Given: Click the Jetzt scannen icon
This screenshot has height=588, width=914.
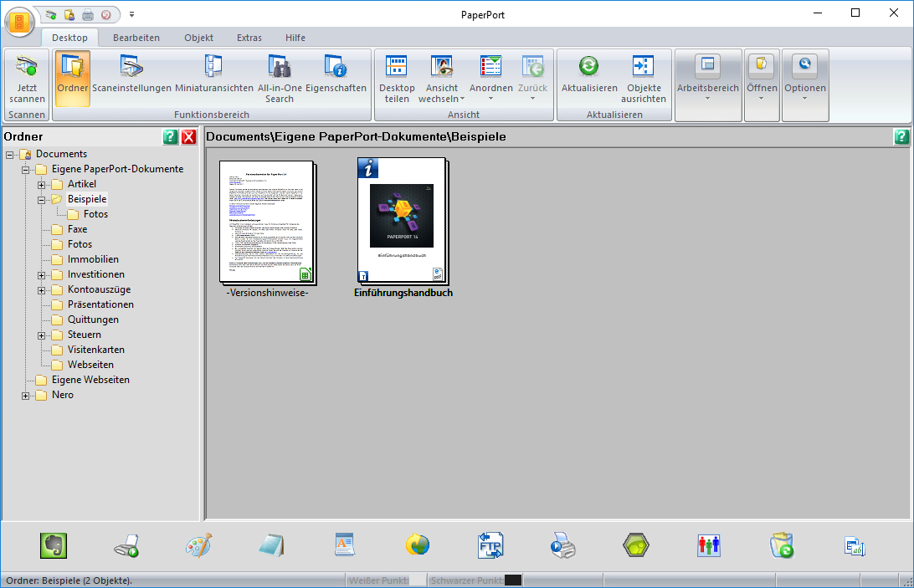Looking at the screenshot, I should point(27,67).
